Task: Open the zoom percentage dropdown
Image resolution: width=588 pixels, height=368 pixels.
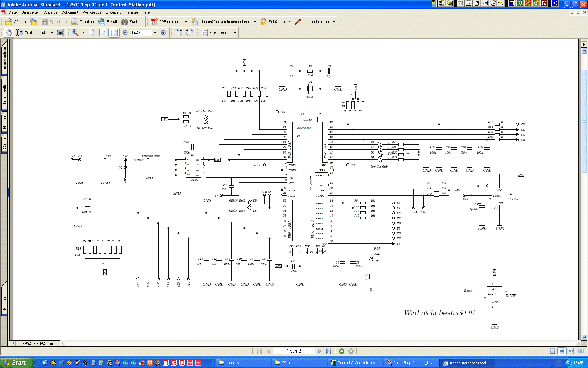Action: [x=155, y=33]
